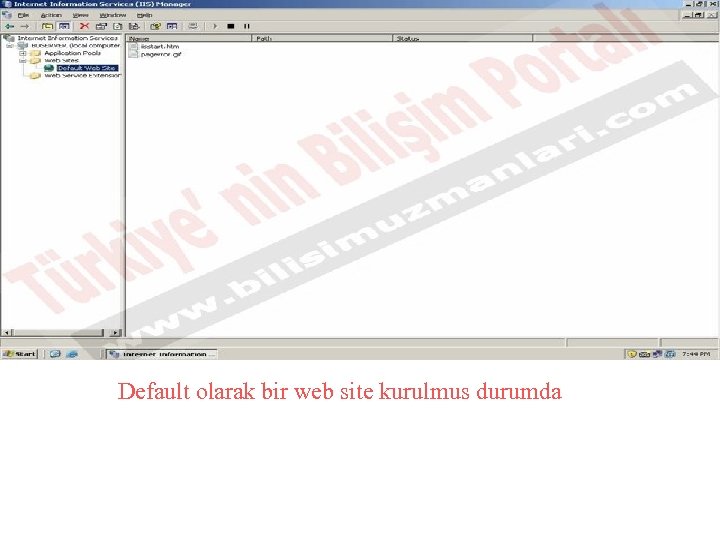Click the console icon left of the File menu

click(6, 15)
